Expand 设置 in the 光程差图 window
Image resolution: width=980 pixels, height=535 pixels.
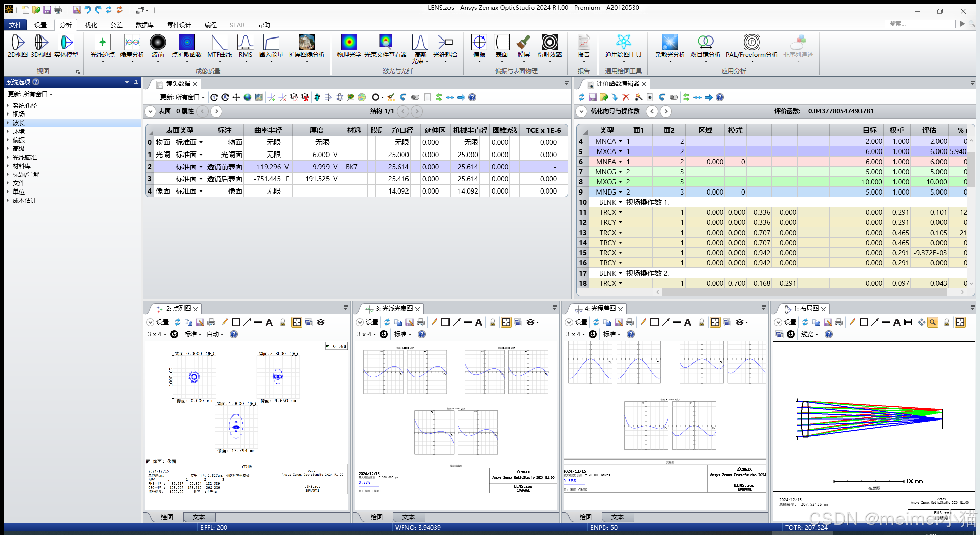click(569, 322)
